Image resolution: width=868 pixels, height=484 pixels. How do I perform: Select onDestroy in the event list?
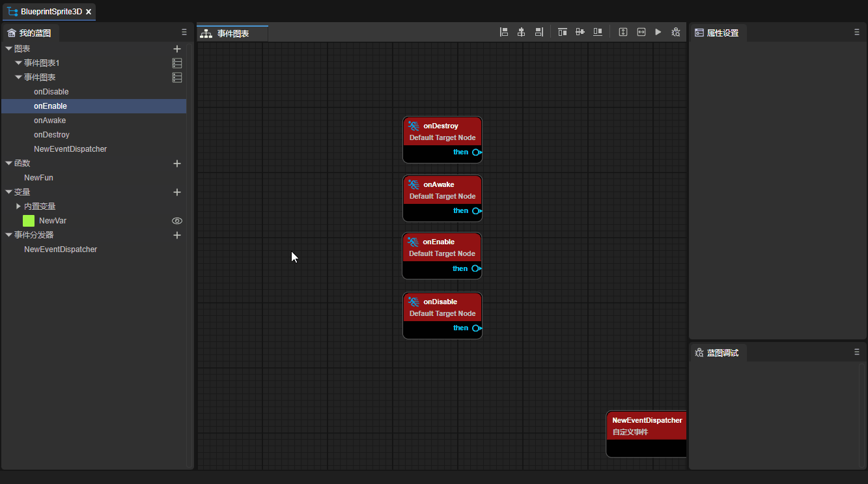coord(51,135)
